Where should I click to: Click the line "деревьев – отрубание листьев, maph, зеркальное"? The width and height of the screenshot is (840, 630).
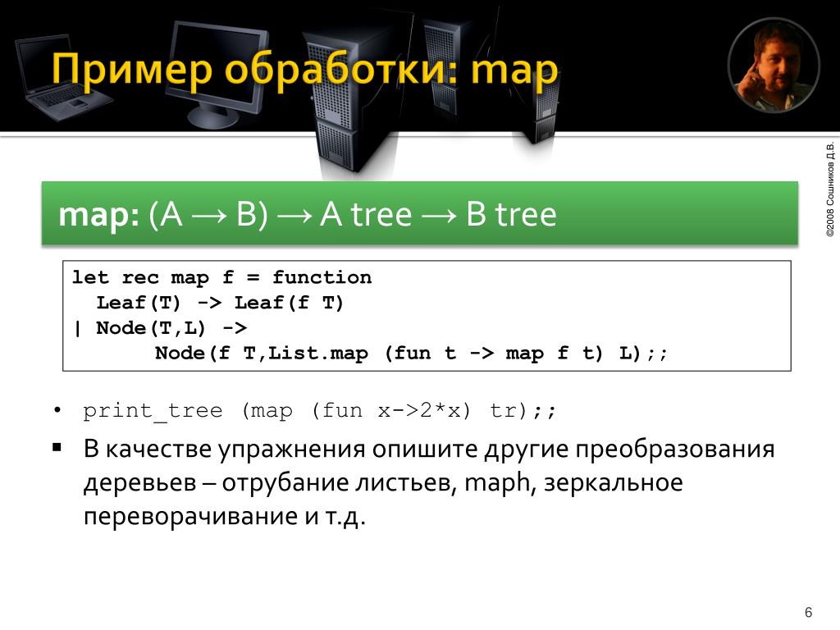pos(383,482)
